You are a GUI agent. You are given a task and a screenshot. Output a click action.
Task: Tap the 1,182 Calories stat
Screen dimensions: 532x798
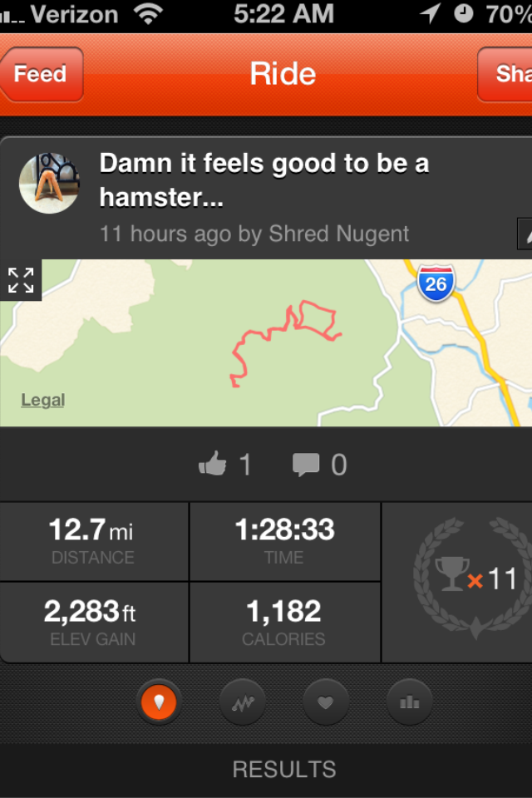284,623
